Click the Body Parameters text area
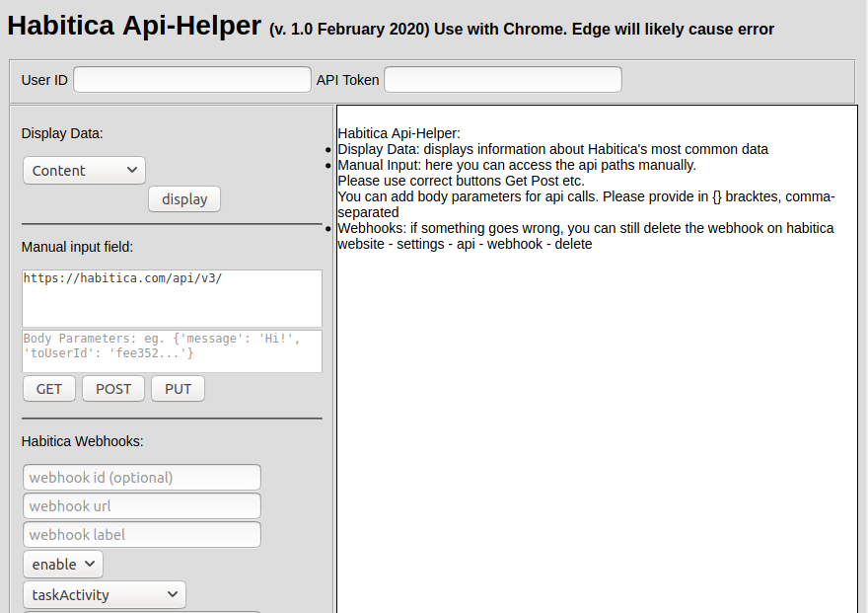 (173, 351)
